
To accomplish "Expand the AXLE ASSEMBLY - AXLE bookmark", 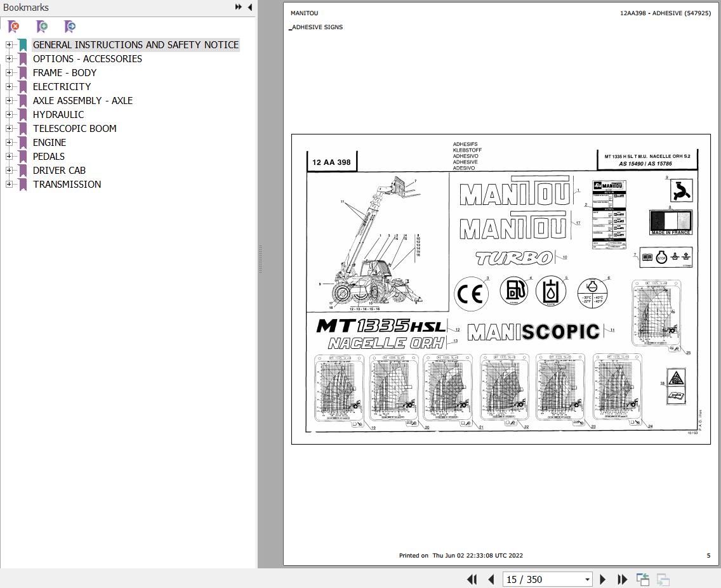I will pos(9,100).
